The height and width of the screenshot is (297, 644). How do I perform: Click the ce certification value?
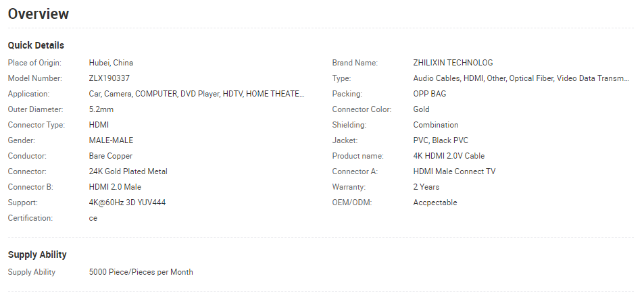(x=93, y=218)
